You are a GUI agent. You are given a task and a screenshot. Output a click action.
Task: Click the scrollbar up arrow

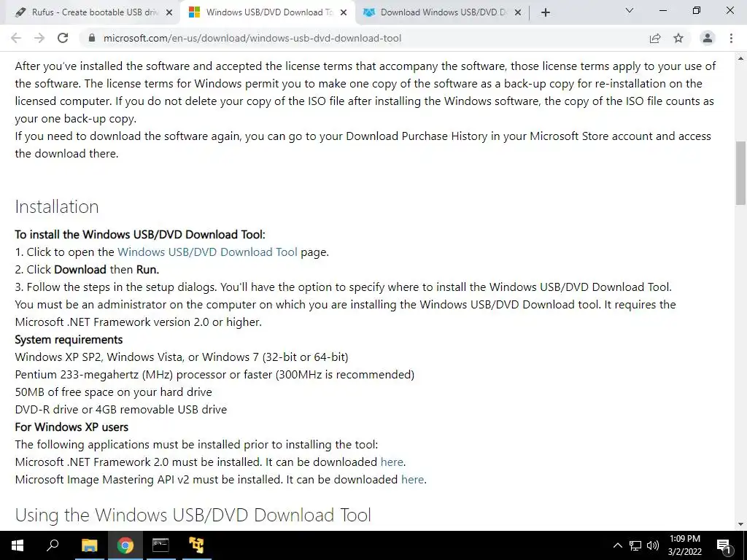pos(740,58)
